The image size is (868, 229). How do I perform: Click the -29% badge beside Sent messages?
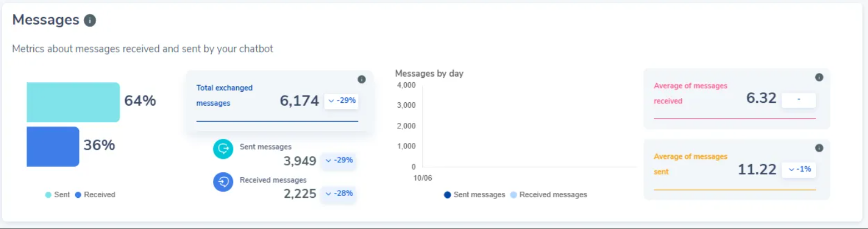click(x=339, y=160)
